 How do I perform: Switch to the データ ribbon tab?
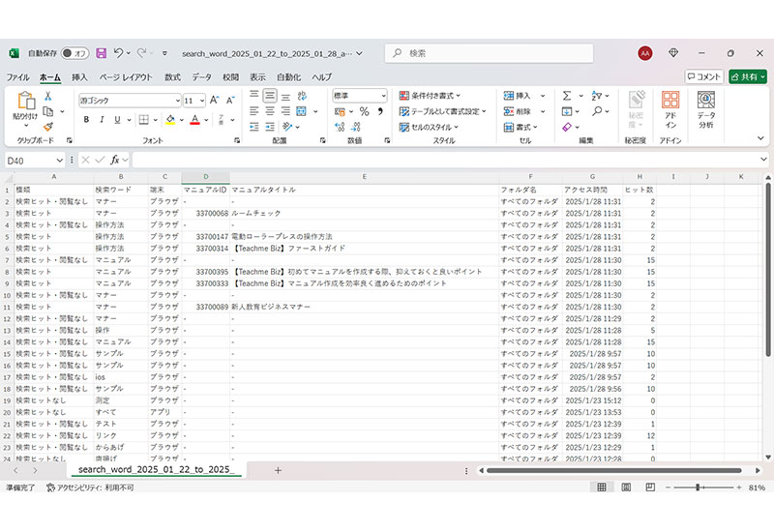[201, 76]
